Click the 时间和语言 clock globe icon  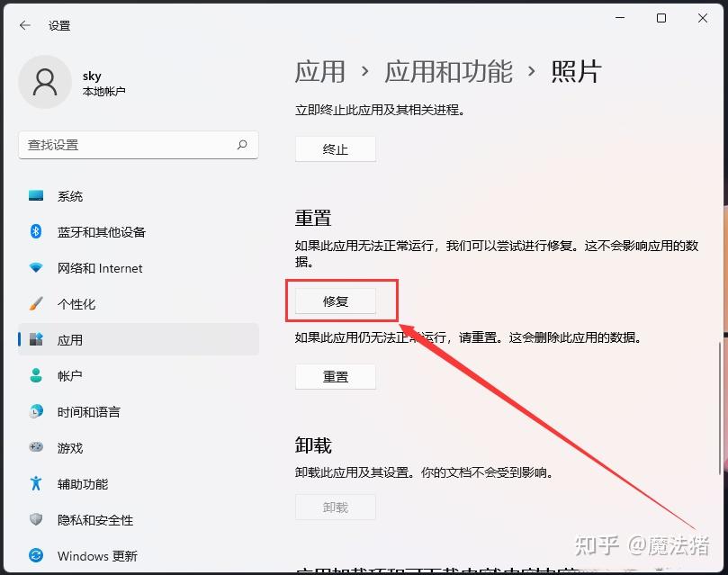36,411
